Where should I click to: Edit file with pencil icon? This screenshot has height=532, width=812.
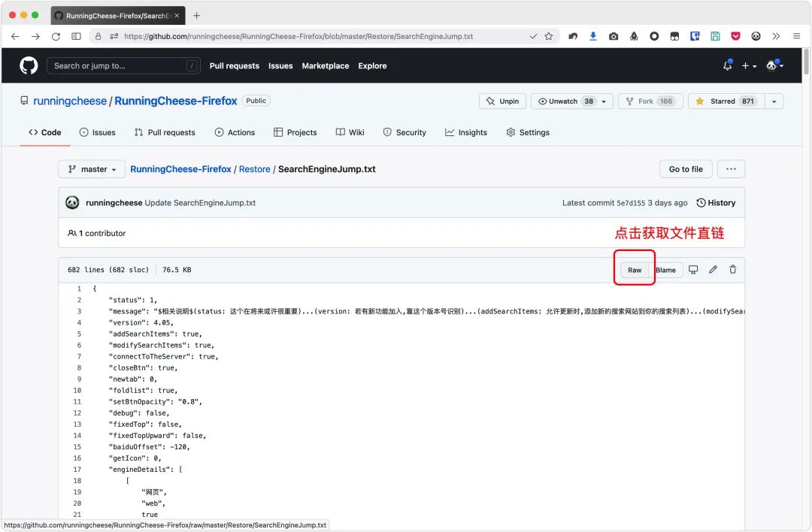(x=713, y=270)
